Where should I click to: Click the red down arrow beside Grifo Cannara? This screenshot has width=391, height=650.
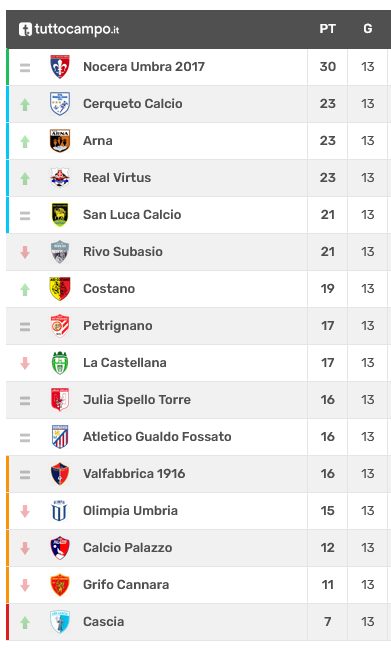point(25,585)
